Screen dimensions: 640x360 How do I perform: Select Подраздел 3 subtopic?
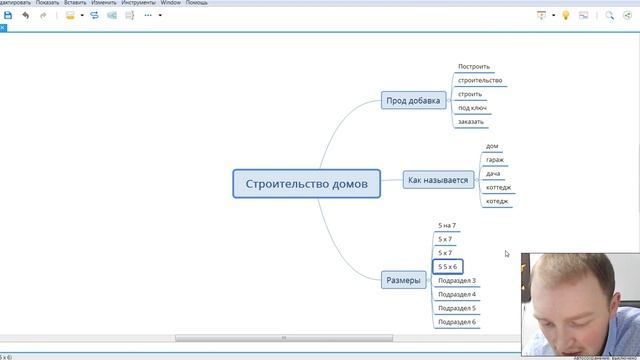tap(457, 281)
